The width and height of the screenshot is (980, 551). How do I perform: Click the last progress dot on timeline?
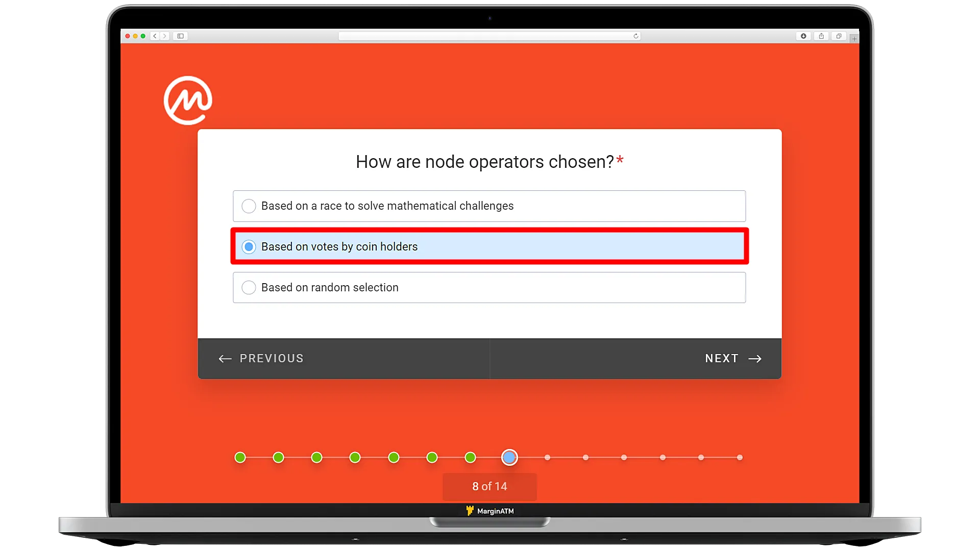(740, 458)
